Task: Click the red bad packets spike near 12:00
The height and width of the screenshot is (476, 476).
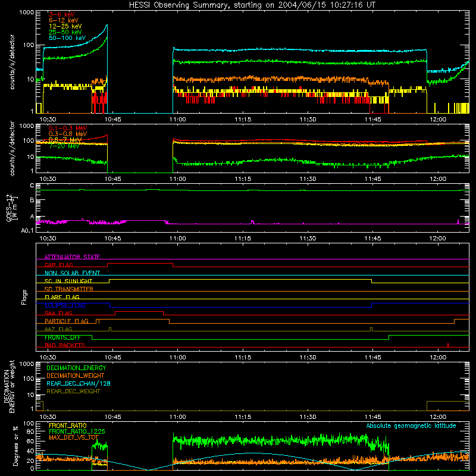Action: pyautogui.click(x=448, y=345)
